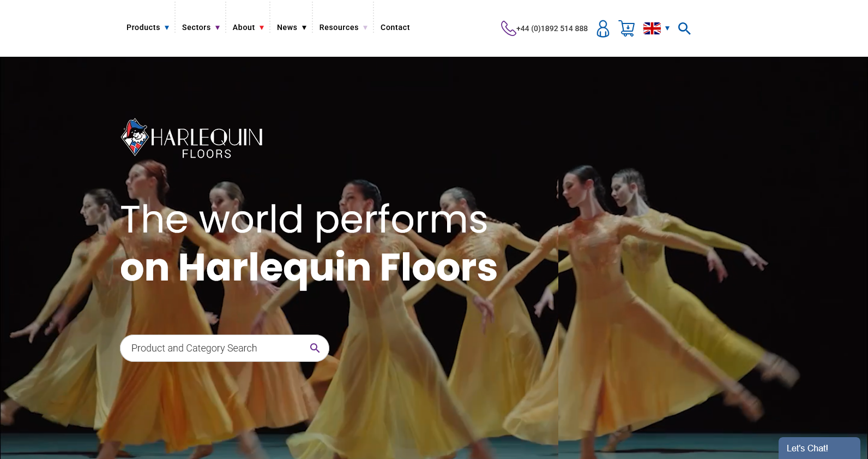The width and height of the screenshot is (868, 459).
Task: Expand the language selector arrow
Action: (667, 28)
